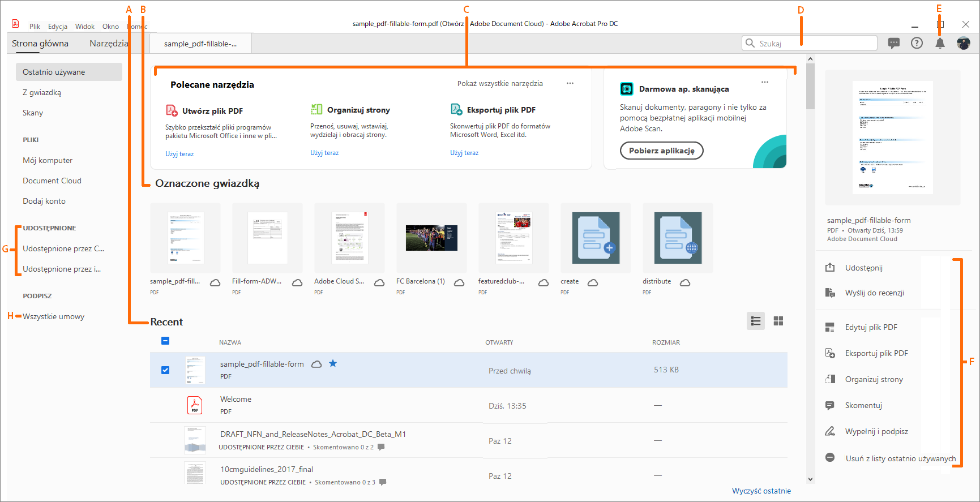Click the scroll down arrow of main scrollbar
The height and width of the screenshot is (502, 980).
tap(811, 479)
